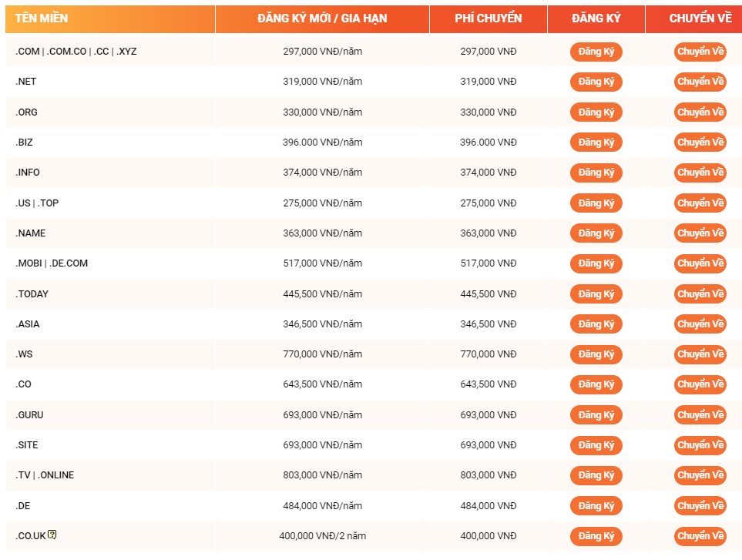
Task: Register the .WS domain
Action: pyautogui.click(x=596, y=354)
